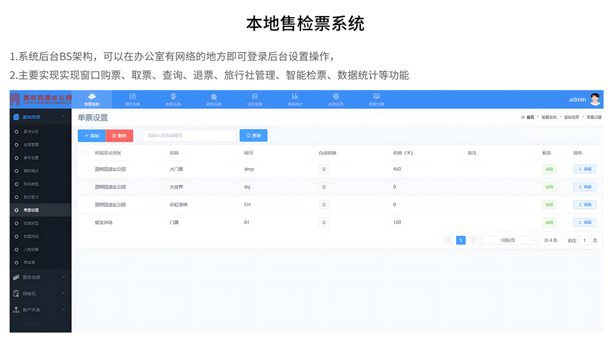The image size is (613, 364).
Task: Open the 报表统计 chart icon
Action: (x=295, y=96)
